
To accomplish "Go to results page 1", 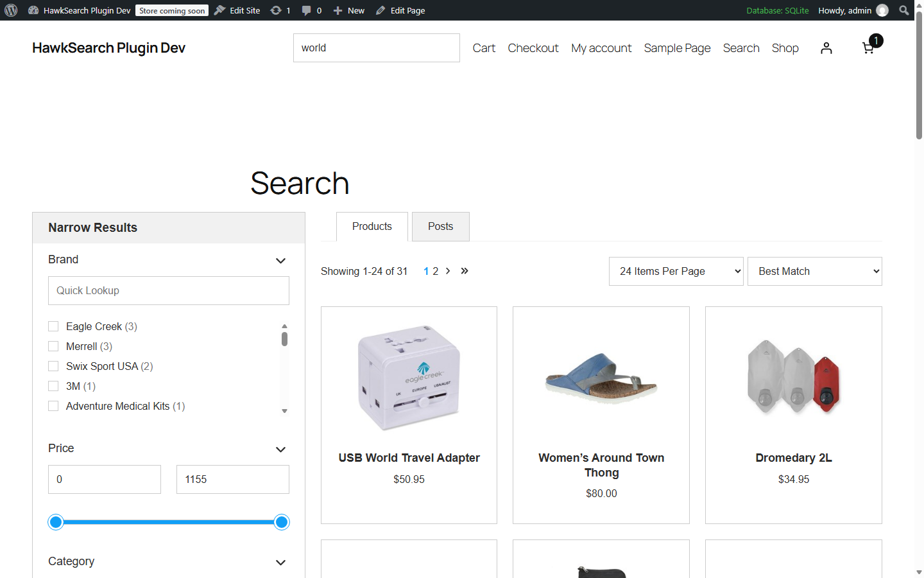I will (426, 271).
